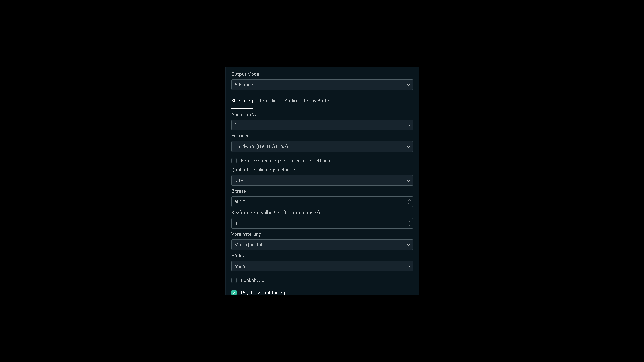Click into the Bitrate input field
The image size is (644, 362).
coord(319,202)
